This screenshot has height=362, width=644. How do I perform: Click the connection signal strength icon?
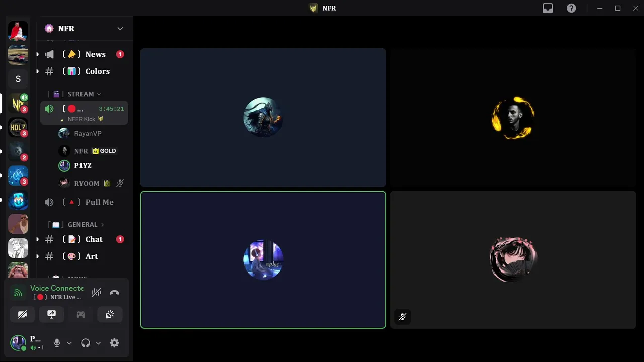(x=18, y=293)
